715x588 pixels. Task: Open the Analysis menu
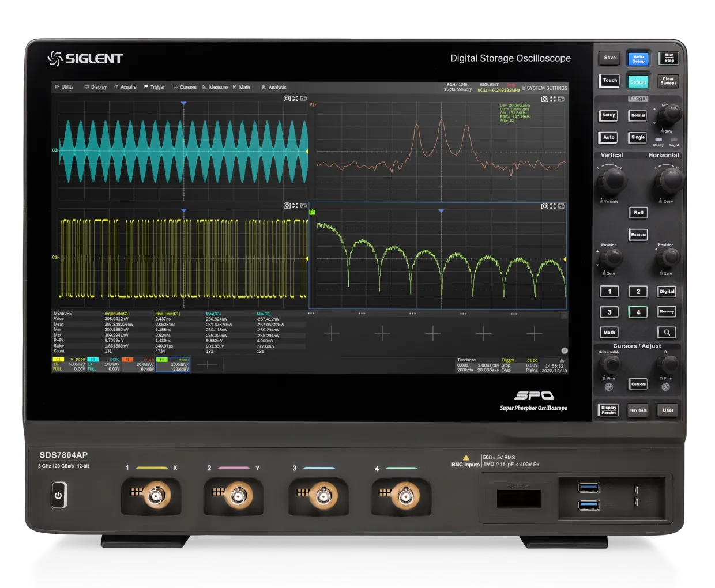[274, 88]
